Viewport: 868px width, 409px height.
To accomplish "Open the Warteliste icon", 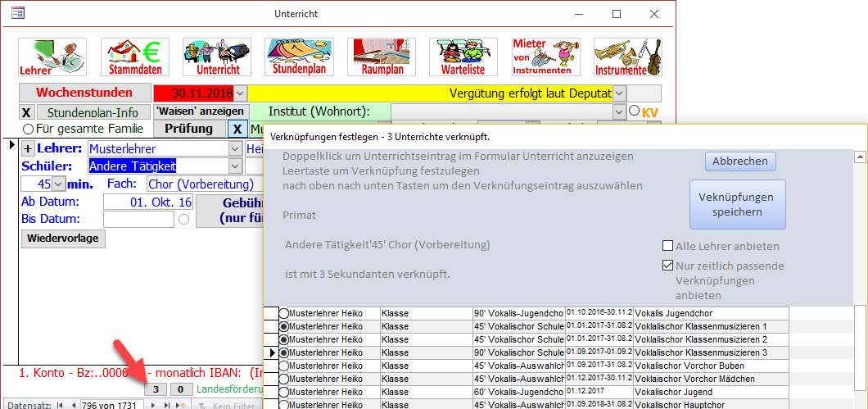I will 463,57.
